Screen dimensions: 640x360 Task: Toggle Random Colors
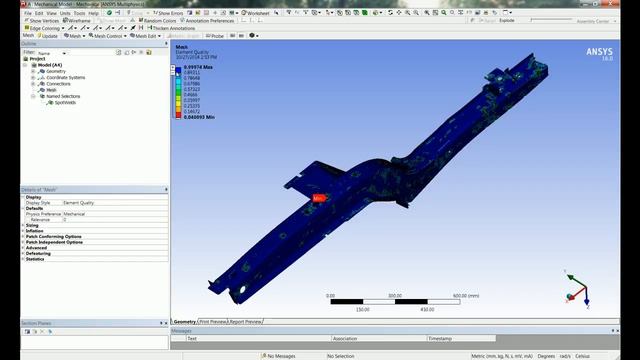pos(157,20)
